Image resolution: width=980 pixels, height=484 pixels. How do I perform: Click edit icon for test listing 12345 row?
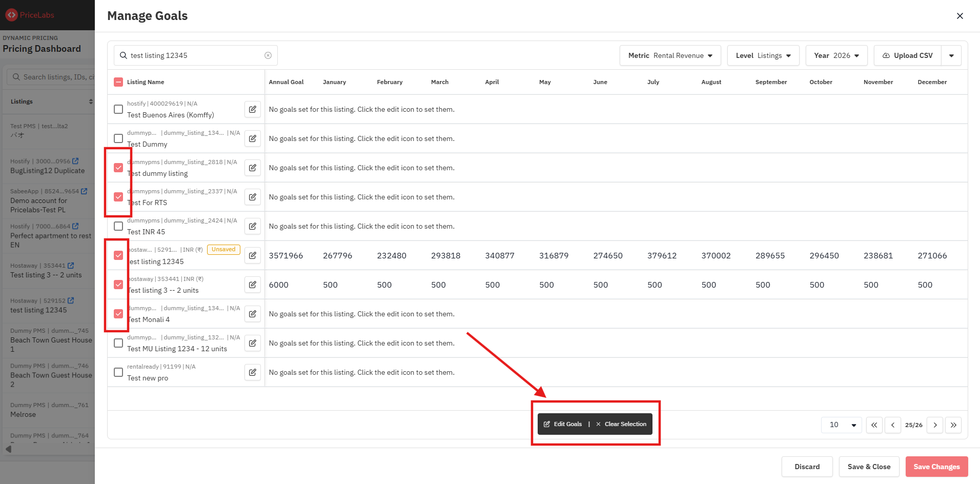coord(253,255)
